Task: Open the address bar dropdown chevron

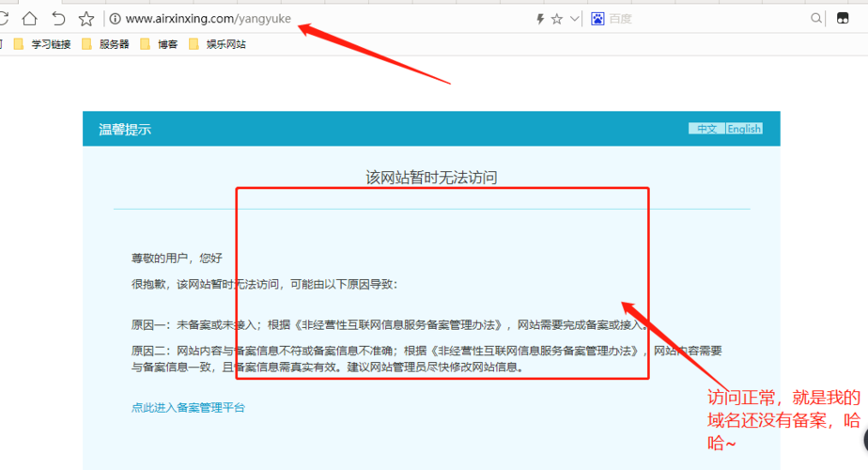Action: (575, 19)
